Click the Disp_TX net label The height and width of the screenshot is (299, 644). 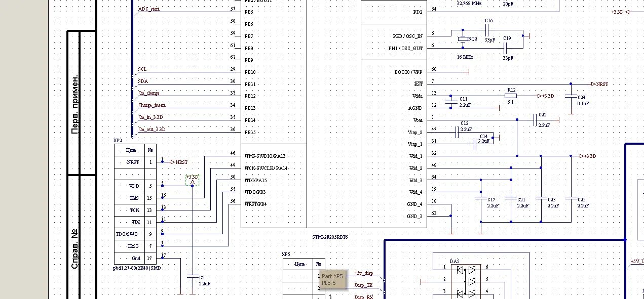363,285
